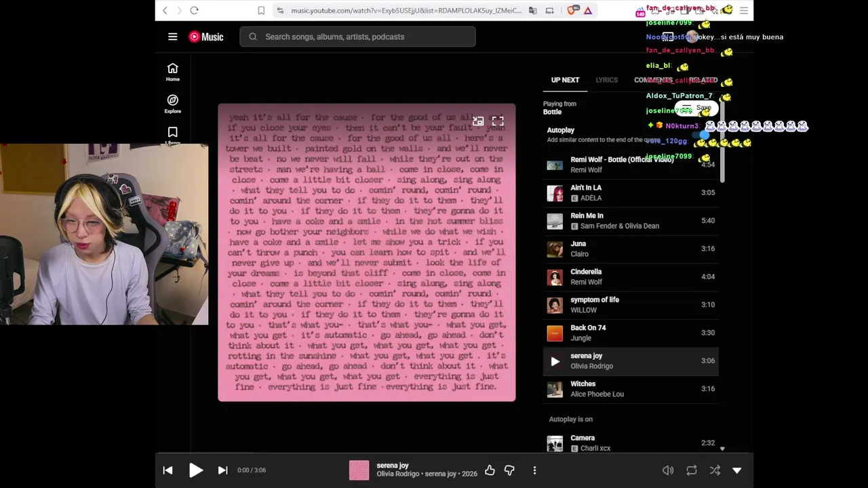Viewport: 868px width, 488px height.
Task: Click the serena joy lyrics album art
Action: pos(367,252)
